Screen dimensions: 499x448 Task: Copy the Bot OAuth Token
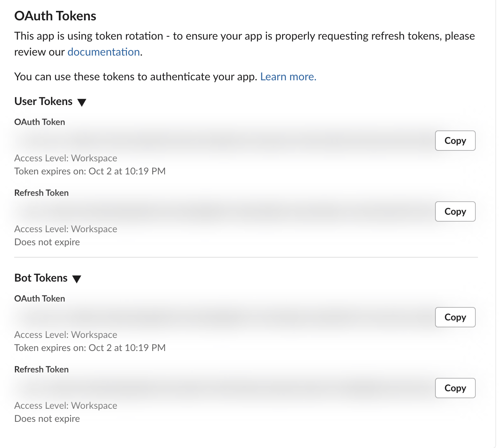click(455, 317)
